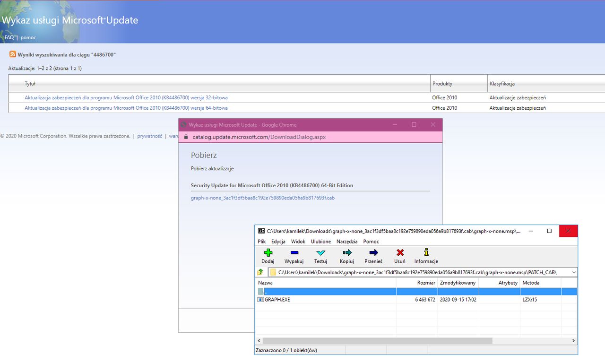Close the 7-Zip window
The height and width of the screenshot is (364, 605).
click(x=568, y=231)
